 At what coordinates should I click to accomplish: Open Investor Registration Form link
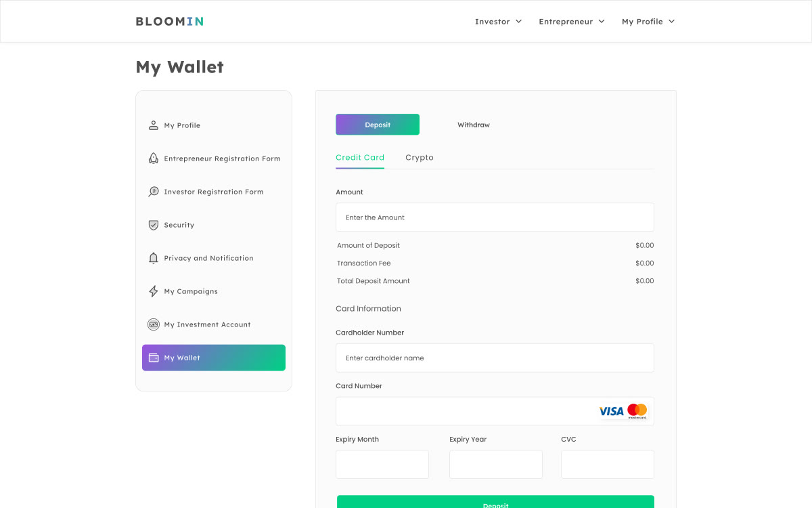coord(214,192)
